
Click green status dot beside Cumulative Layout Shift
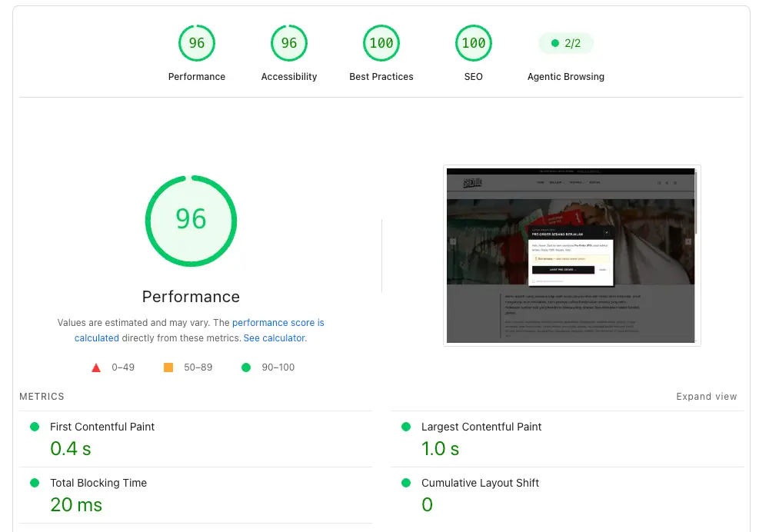406,483
